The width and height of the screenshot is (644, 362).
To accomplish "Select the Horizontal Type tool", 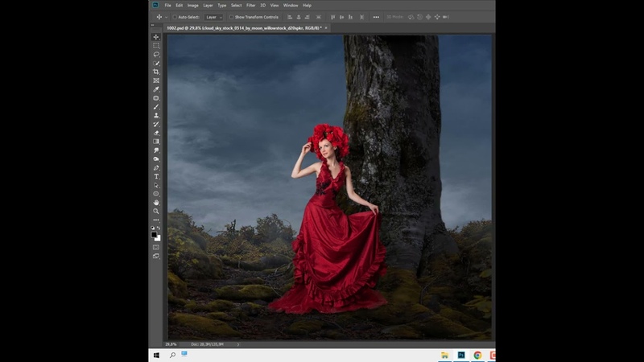I will point(156,176).
